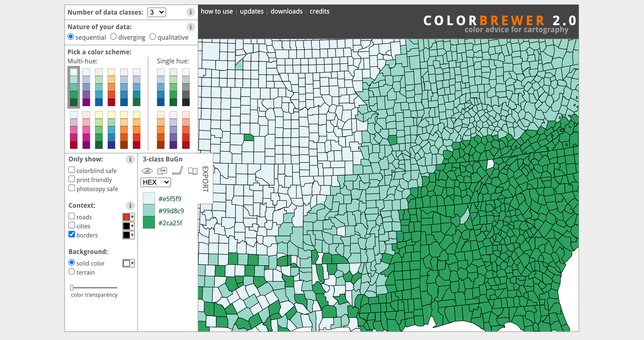644x340 pixels.
Task: Open the HEX color format dropdown
Action: pos(155,182)
